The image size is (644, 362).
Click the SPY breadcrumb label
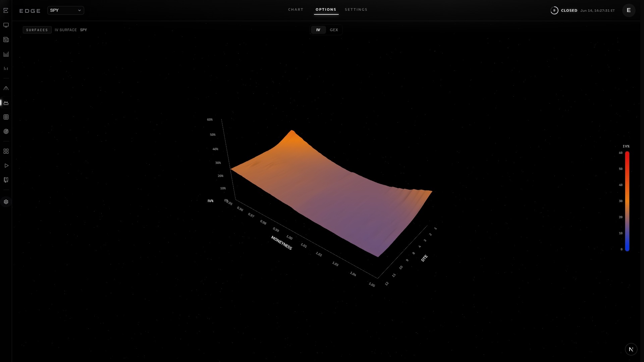84,30
